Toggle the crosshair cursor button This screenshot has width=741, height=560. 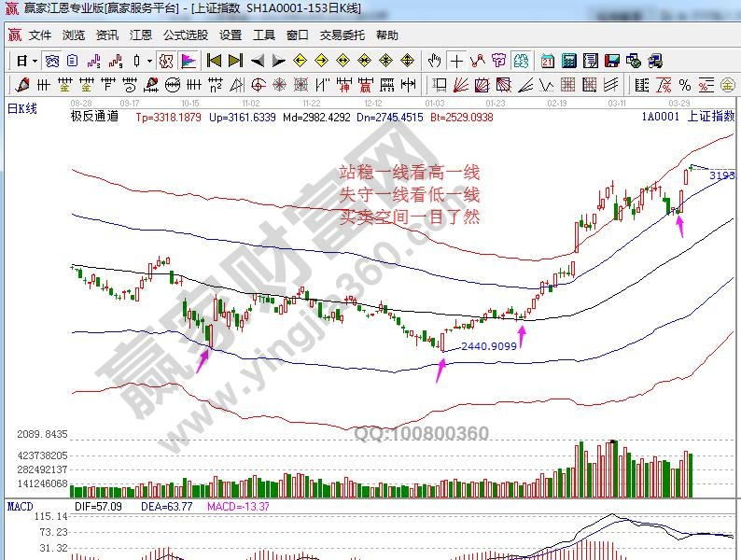(x=456, y=61)
